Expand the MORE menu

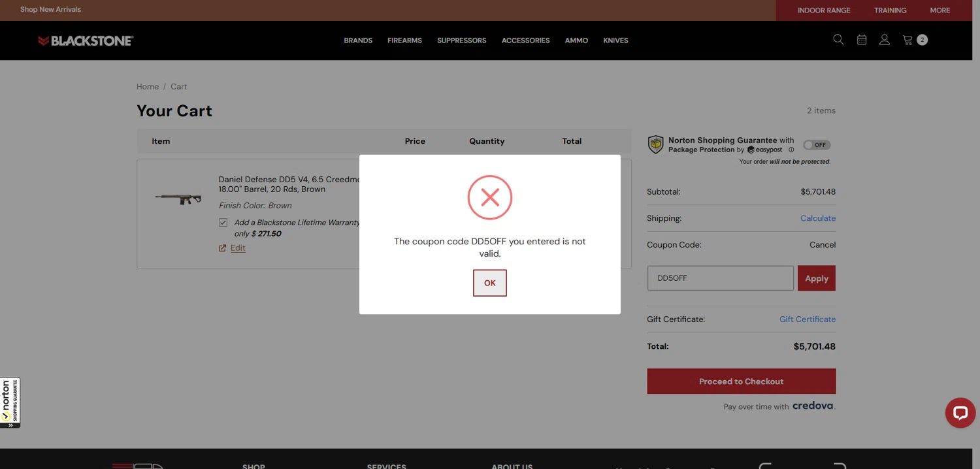tap(940, 10)
